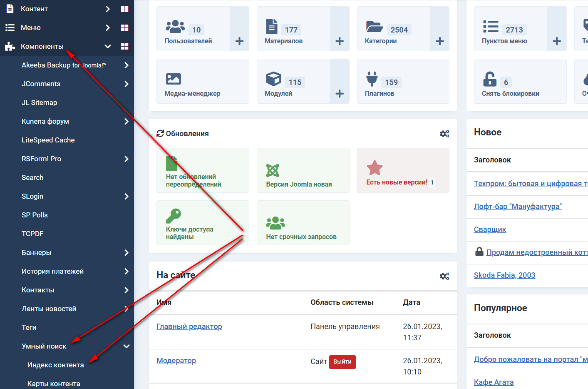Open the Компоненты dashboard grid icon
The height and width of the screenshot is (389, 588).
point(124,46)
